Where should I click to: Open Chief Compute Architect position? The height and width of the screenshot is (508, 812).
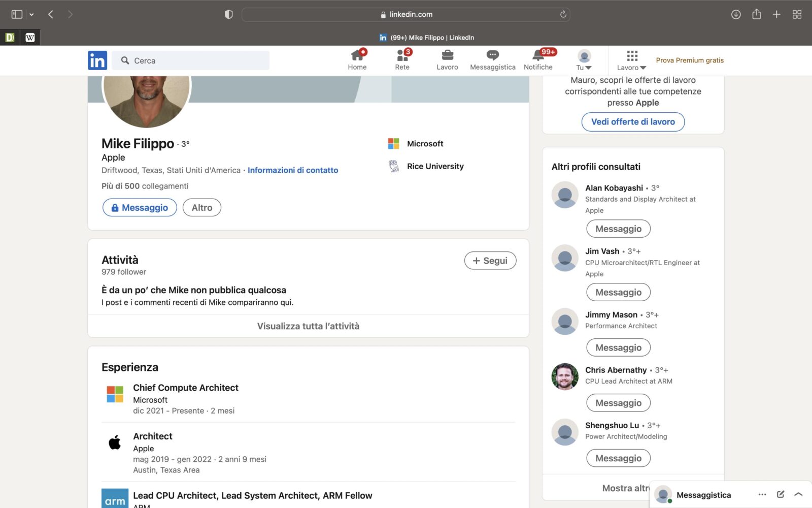(x=186, y=388)
